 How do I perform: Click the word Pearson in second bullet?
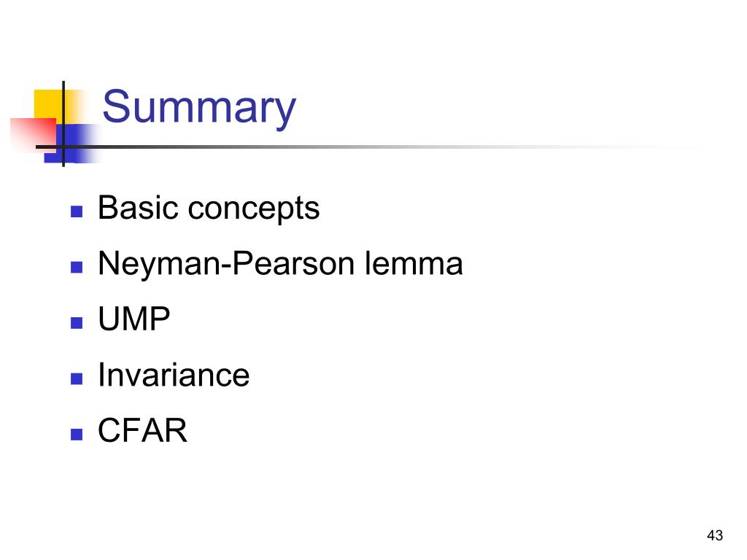click(293, 262)
